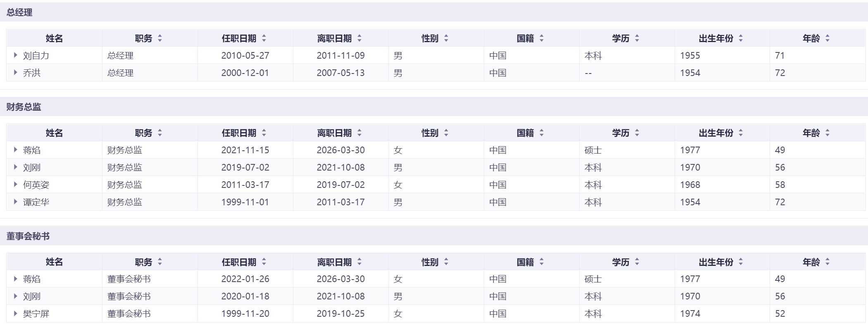Viewport: 868px width, 325px height.
Task: Sort 财务总监 table by 学历 icon
Action: coord(637,133)
